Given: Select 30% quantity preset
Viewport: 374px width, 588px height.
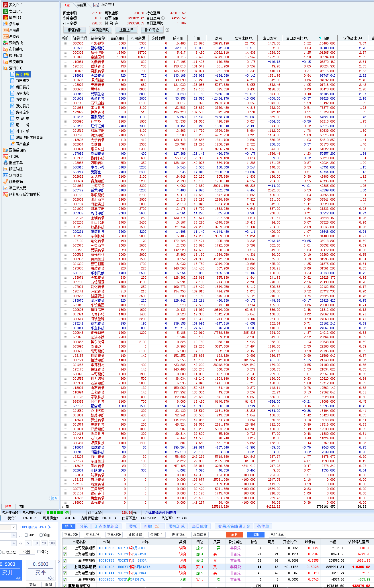Looking at the screenshot, I should 52,543.
